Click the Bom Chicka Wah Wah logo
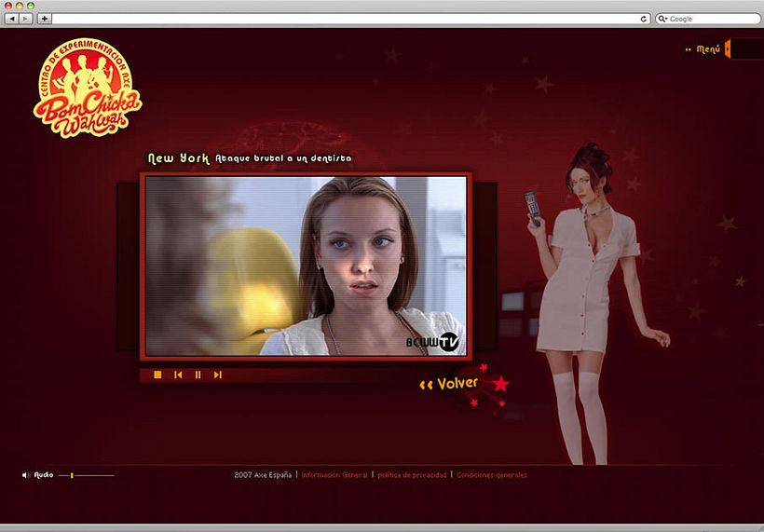 coord(88,88)
